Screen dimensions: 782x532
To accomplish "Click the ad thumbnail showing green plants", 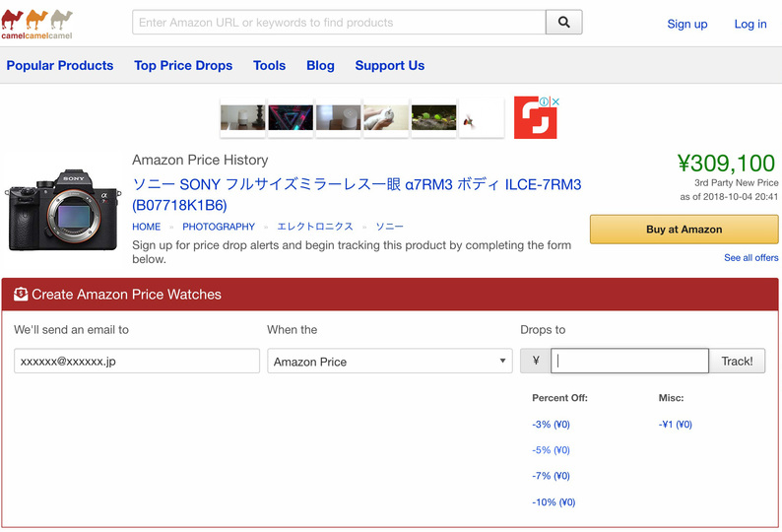I will coord(433,117).
